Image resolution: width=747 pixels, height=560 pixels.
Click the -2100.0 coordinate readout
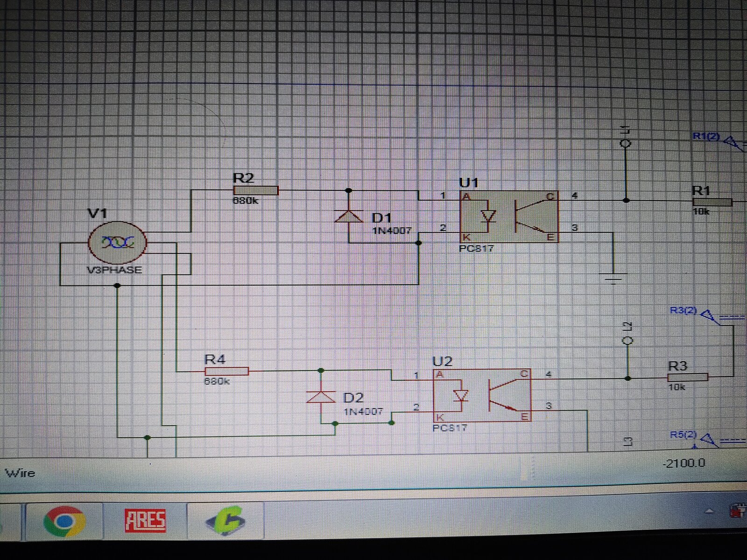(684, 463)
